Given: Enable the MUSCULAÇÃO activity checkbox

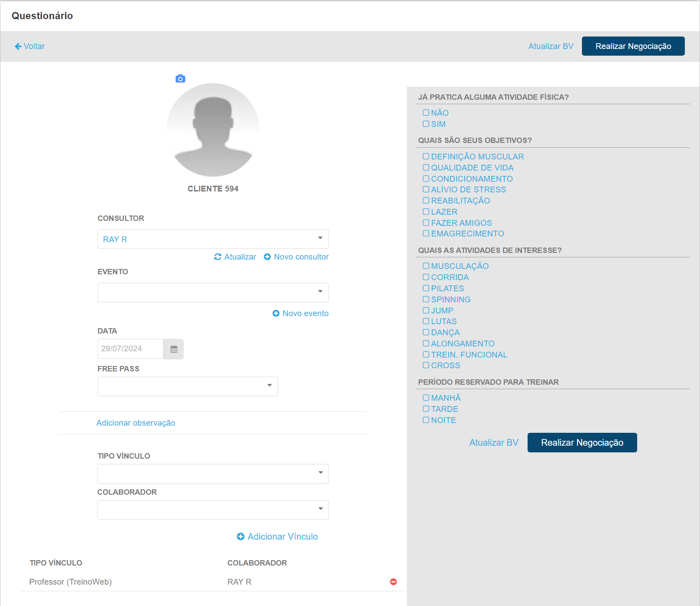Looking at the screenshot, I should point(426,266).
